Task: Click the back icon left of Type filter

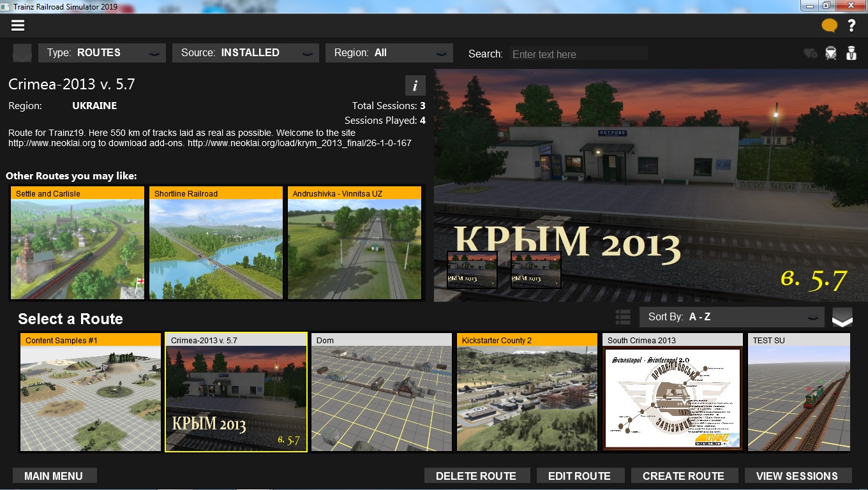Action: point(22,53)
